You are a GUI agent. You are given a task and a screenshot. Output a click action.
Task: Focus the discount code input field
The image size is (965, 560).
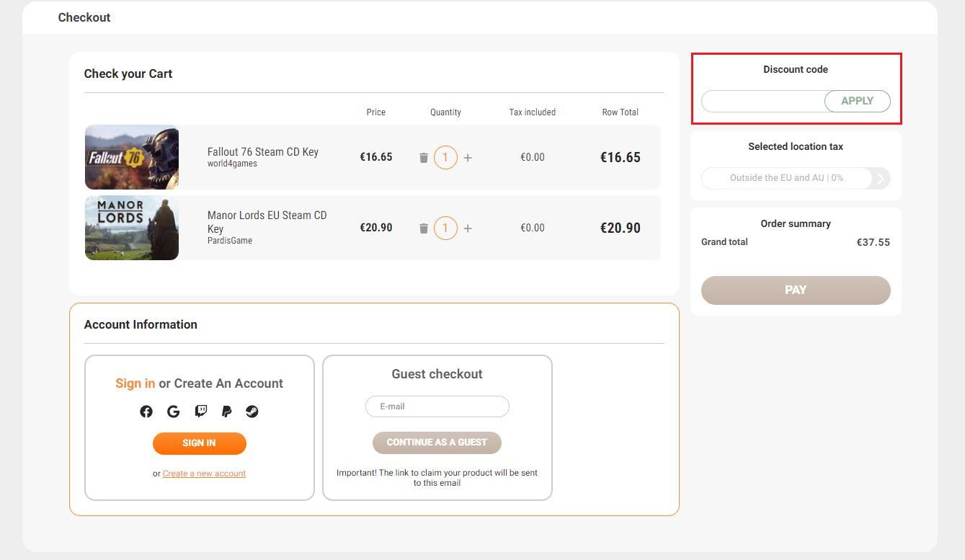[762, 102]
